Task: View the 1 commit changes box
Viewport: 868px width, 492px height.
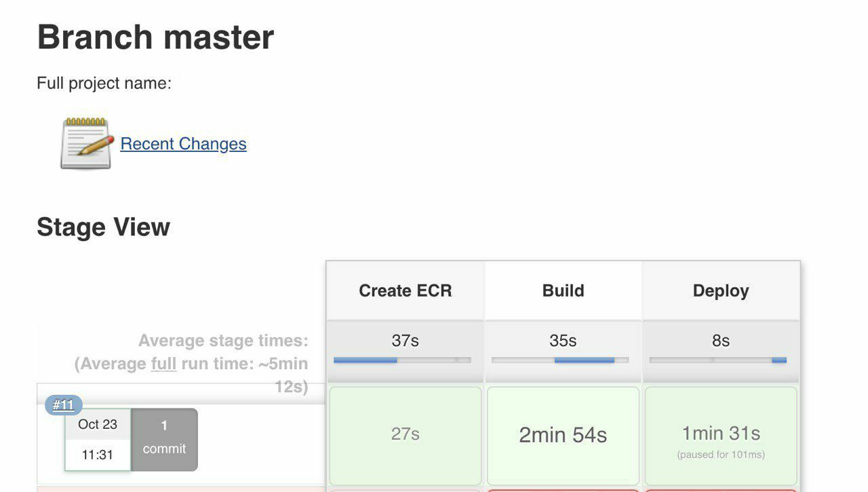Action: 164,439
